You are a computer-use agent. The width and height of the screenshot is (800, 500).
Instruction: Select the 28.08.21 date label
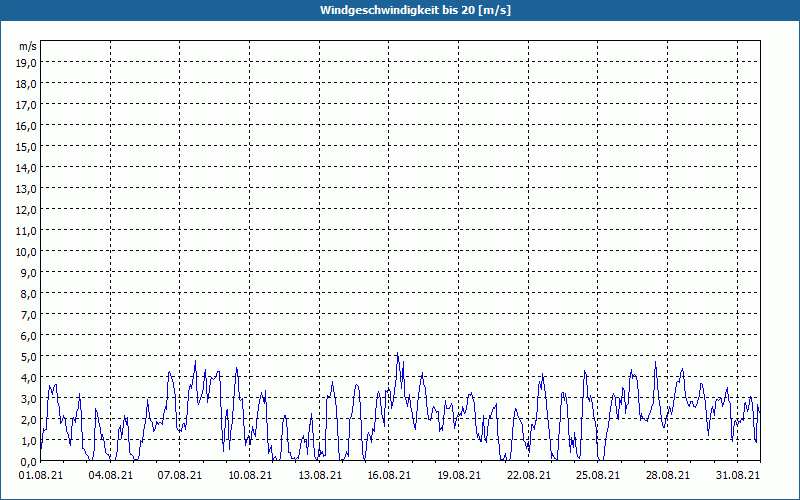pos(666,476)
